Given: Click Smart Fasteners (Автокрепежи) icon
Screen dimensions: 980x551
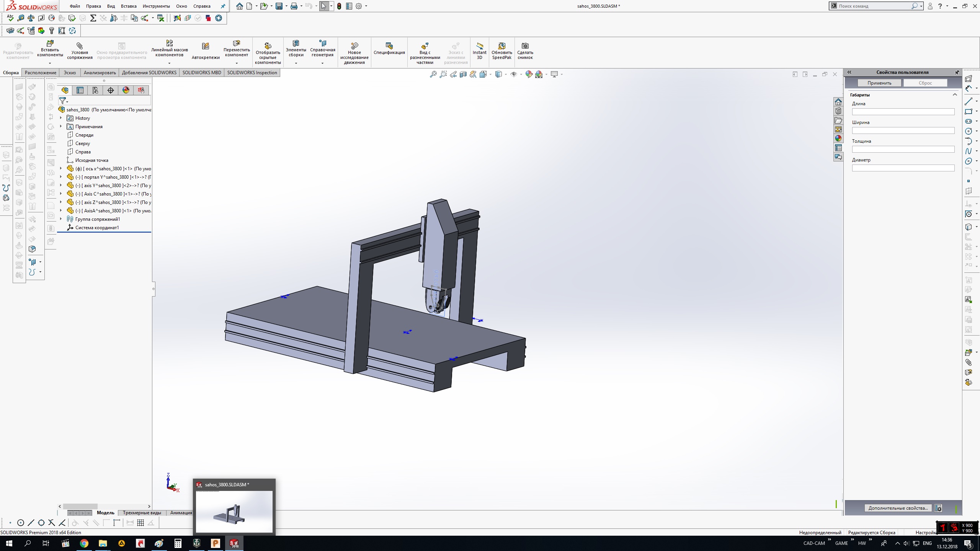Looking at the screenshot, I should tap(206, 47).
